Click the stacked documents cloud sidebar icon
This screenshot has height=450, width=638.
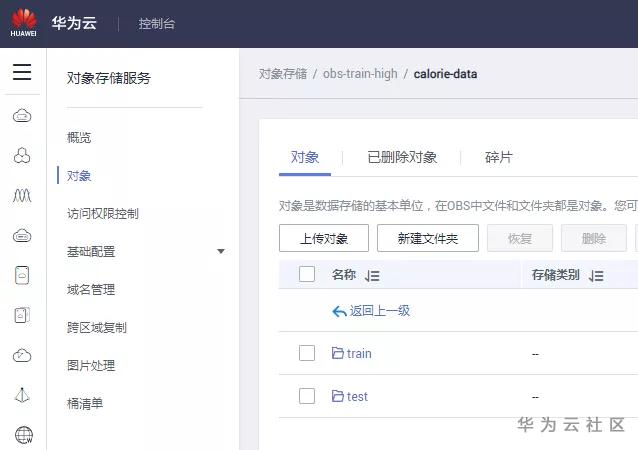(x=22, y=315)
